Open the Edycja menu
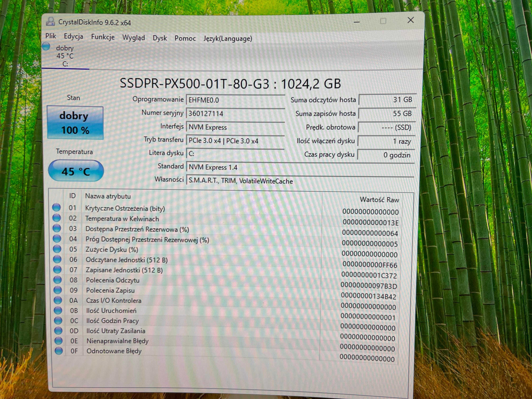 pos(73,37)
